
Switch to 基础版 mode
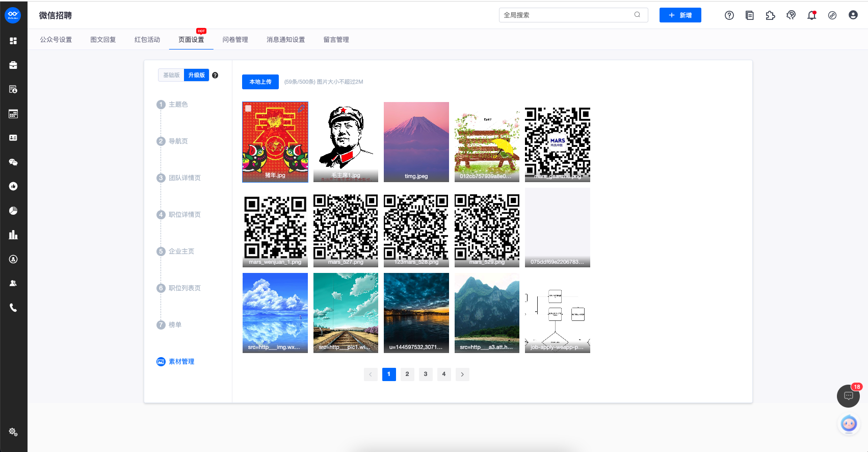pos(171,75)
